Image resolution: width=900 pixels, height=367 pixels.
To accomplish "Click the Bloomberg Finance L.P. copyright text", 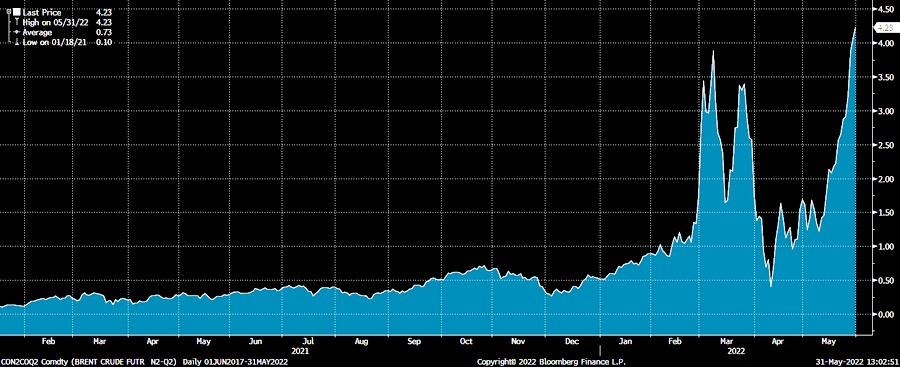I will [552, 362].
